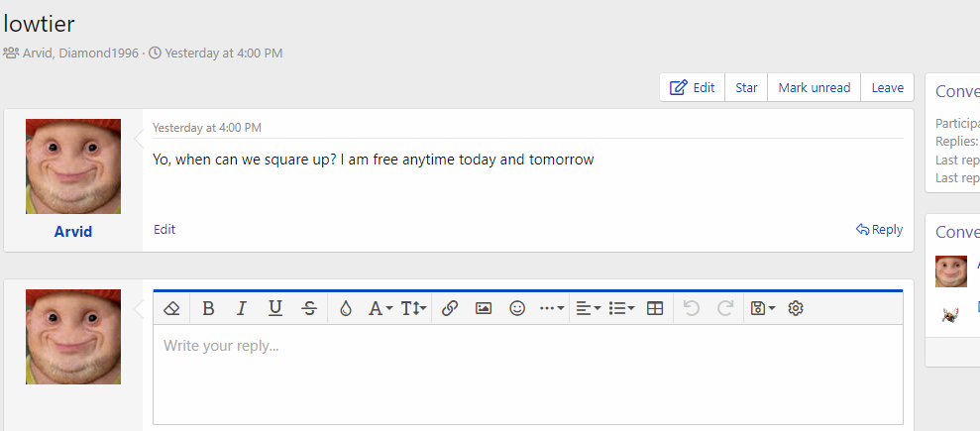Open the save draft dropdown
The width and height of the screenshot is (980, 431).
[763, 308]
